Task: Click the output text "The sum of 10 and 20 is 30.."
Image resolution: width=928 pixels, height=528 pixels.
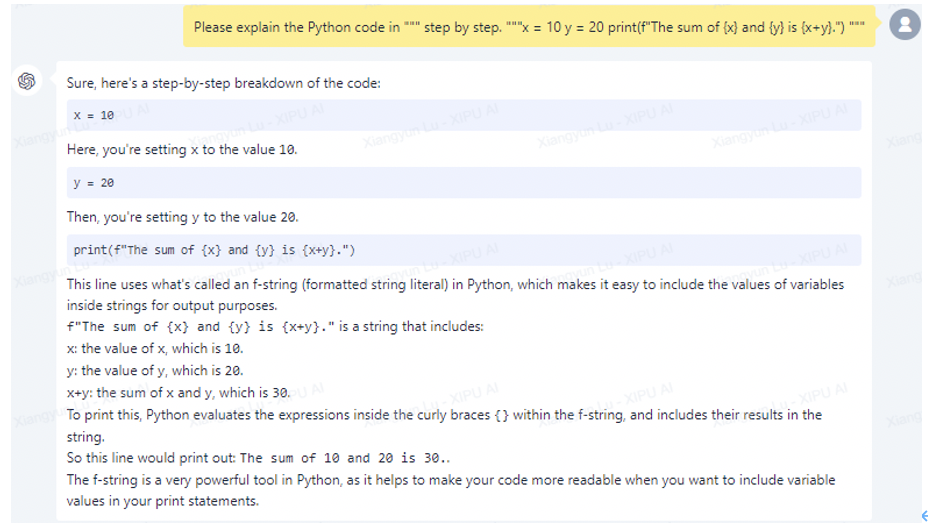Action: point(345,458)
